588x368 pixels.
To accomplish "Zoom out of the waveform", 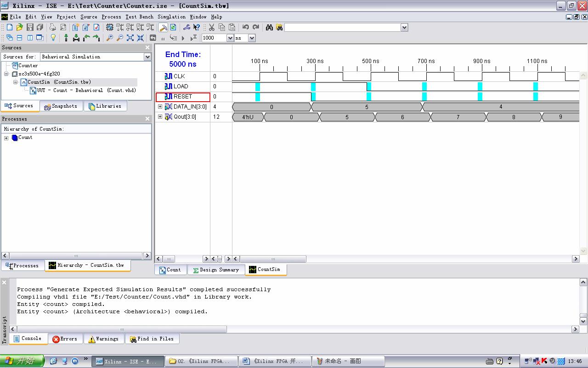I will 120,38.
